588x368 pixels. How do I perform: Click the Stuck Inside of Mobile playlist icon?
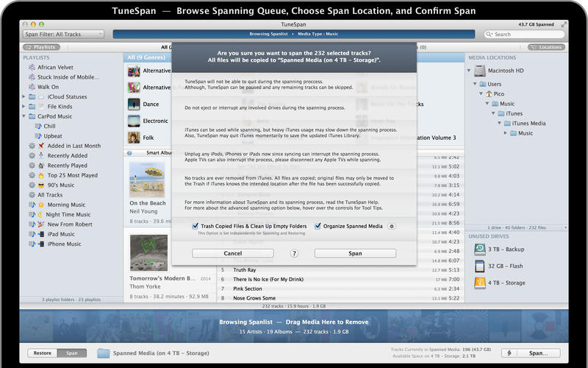coord(32,77)
